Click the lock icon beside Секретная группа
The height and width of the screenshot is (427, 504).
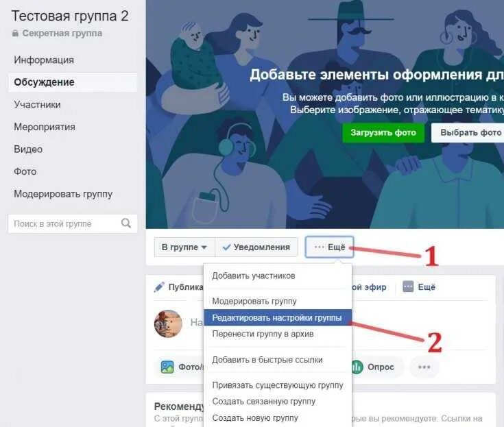(x=15, y=33)
